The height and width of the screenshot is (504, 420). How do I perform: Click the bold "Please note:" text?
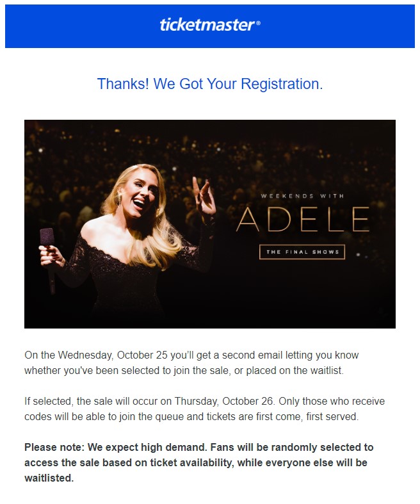click(54, 448)
